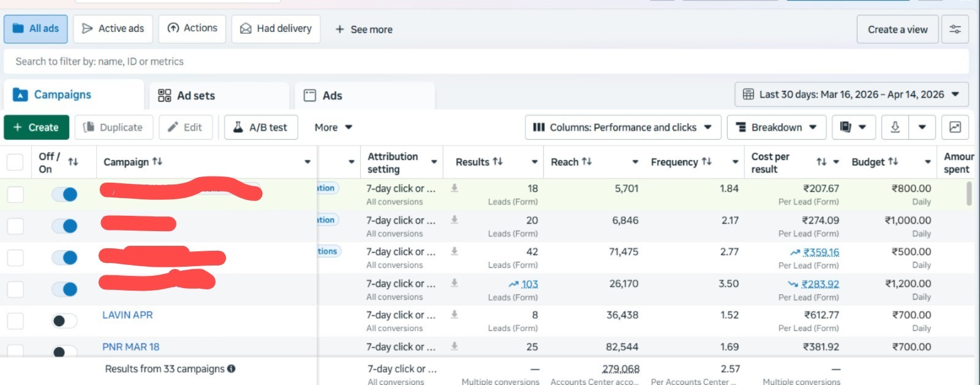Open the Campaign column header dropdown arrow
The image size is (980, 385).
307,162
